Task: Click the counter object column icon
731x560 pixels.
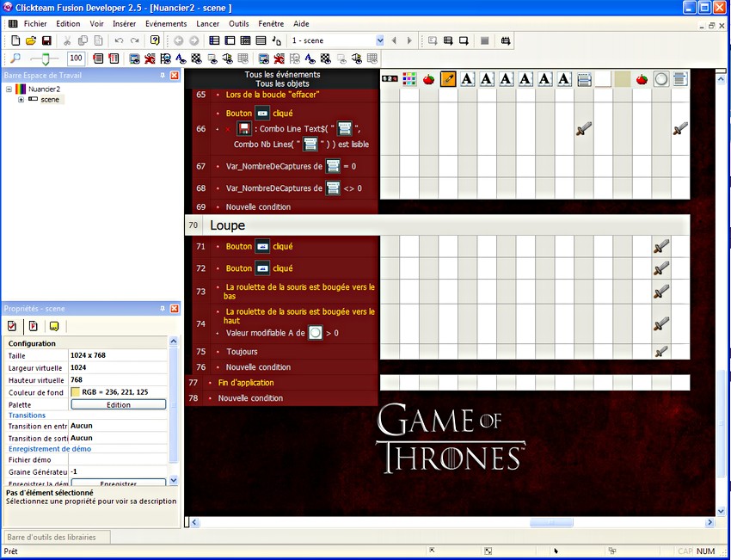Action: [390, 79]
